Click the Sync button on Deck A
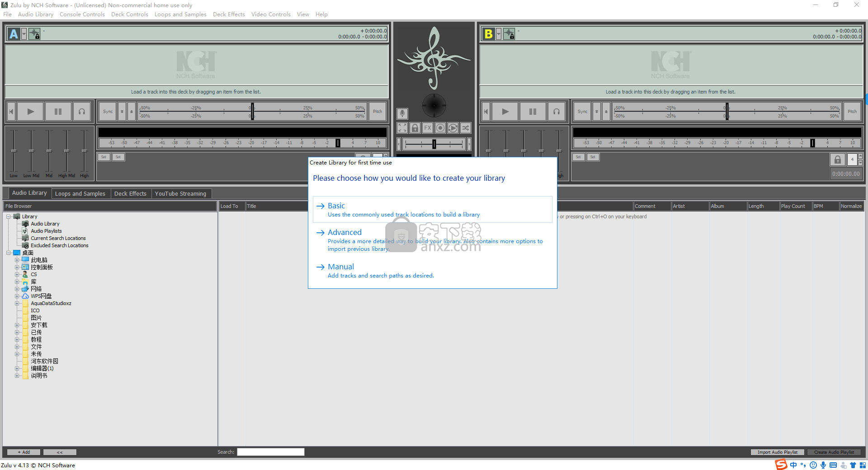The width and height of the screenshot is (868, 470). 108,112
